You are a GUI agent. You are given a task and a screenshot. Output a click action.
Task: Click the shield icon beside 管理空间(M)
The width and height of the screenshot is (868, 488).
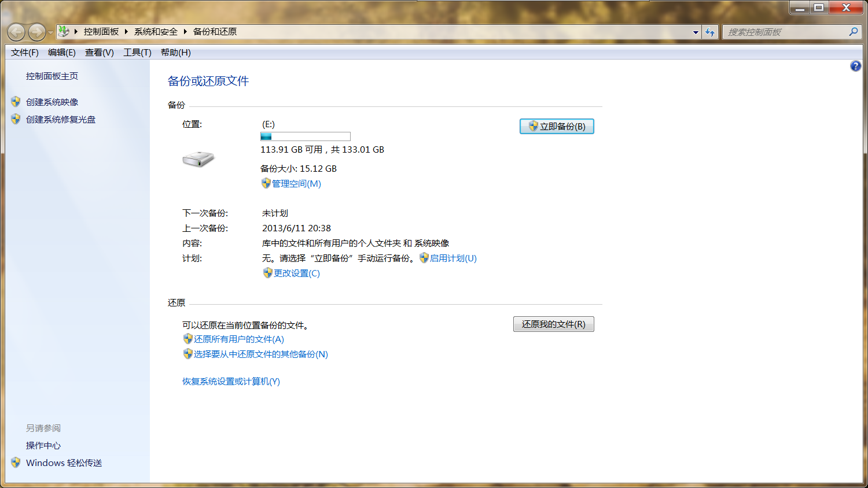point(264,183)
